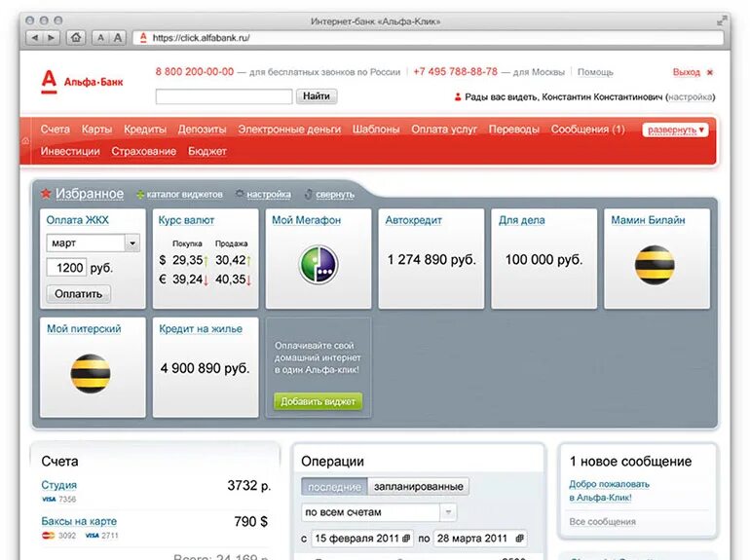
Task: Open the Оплата услуг menu item
Action: [444, 130]
